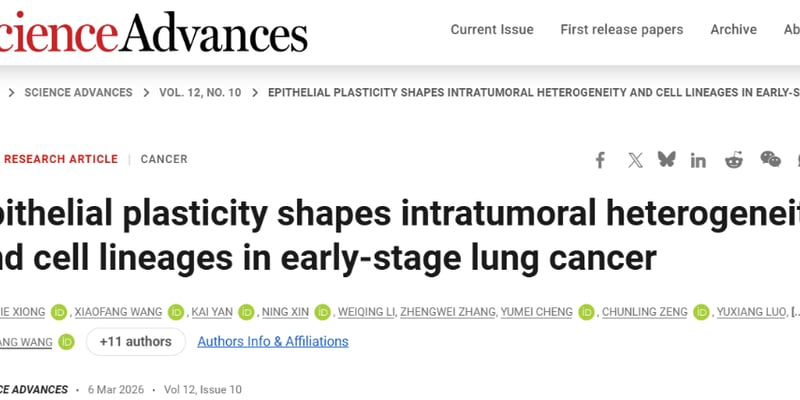
Task: Click Vol. 12, No. 10 breadcrumb
Action: click(x=200, y=93)
